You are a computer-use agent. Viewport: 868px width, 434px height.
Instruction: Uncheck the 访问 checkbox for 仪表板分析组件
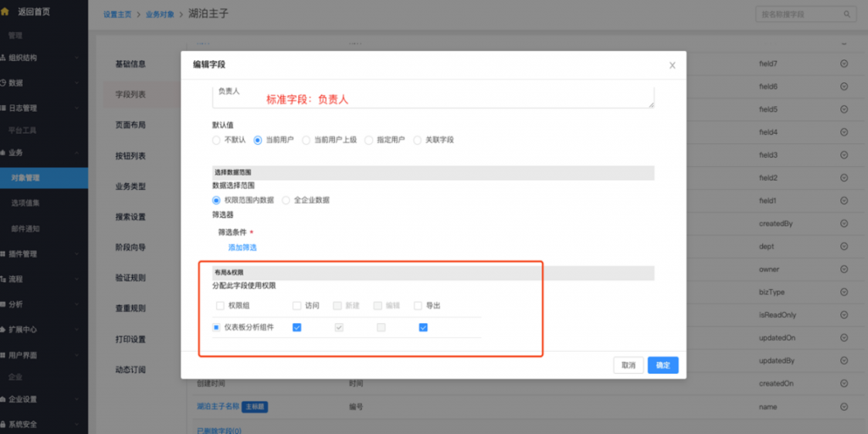pyautogui.click(x=297, y=327)
